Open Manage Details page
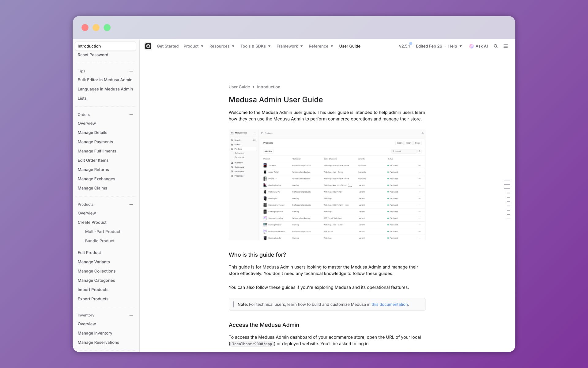The width and height of the screenshot is (588, 368). (x=92, y=132)
